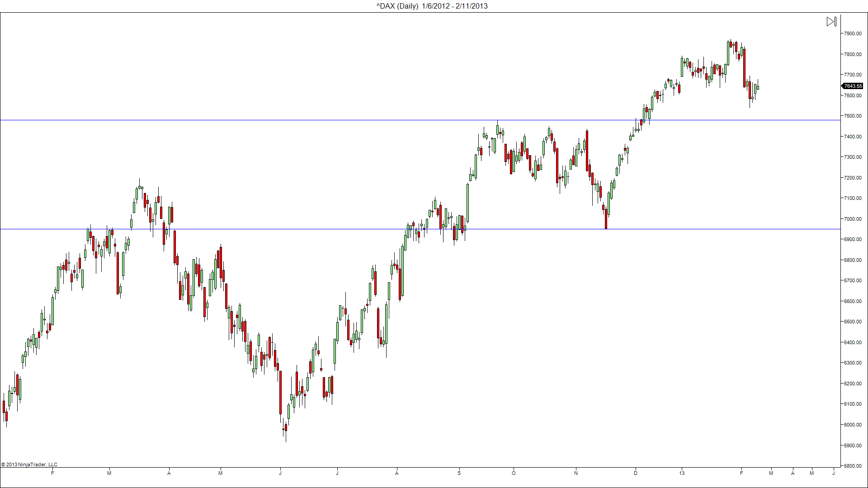868x488 pixels.
Task: Click the 7500.00 price axis label
Action: click(853, 116)
